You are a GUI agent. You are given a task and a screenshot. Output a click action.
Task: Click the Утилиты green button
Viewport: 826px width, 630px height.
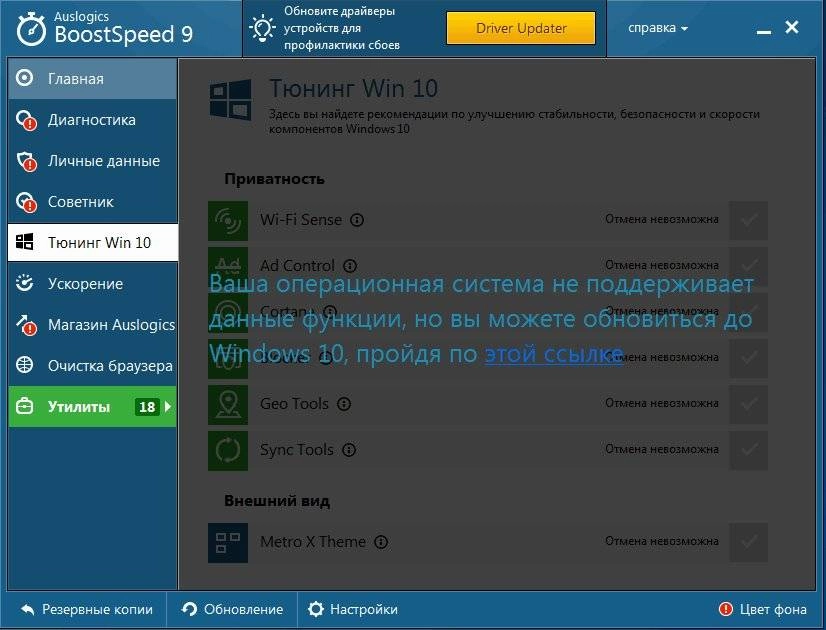93,407
